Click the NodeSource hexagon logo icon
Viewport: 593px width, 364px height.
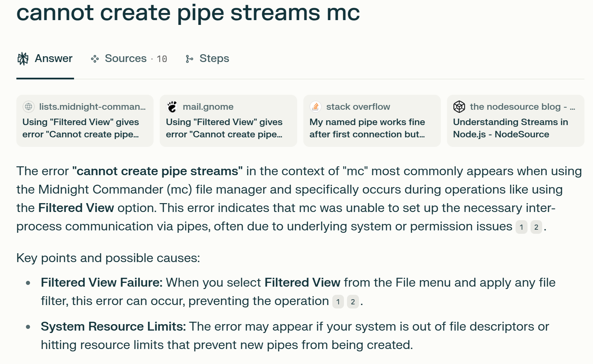tap(459, 107)
